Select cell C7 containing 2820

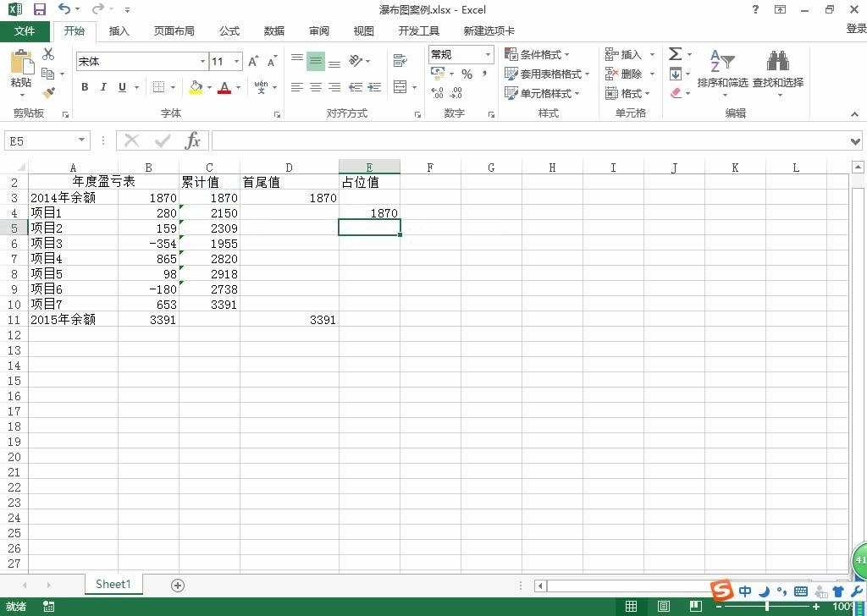click(210, 259)
